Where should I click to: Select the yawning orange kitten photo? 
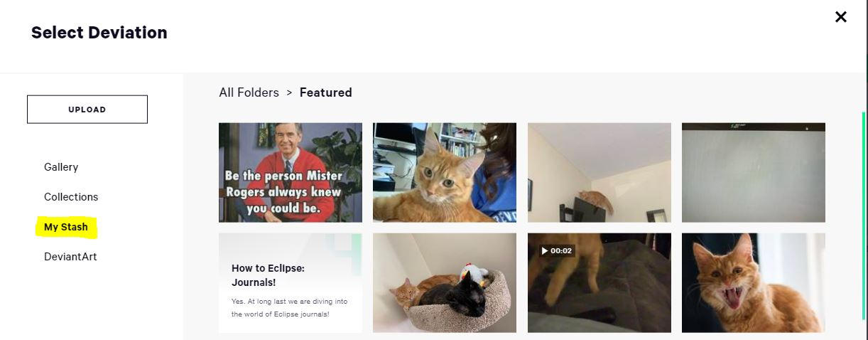click(x=754, y=283)
